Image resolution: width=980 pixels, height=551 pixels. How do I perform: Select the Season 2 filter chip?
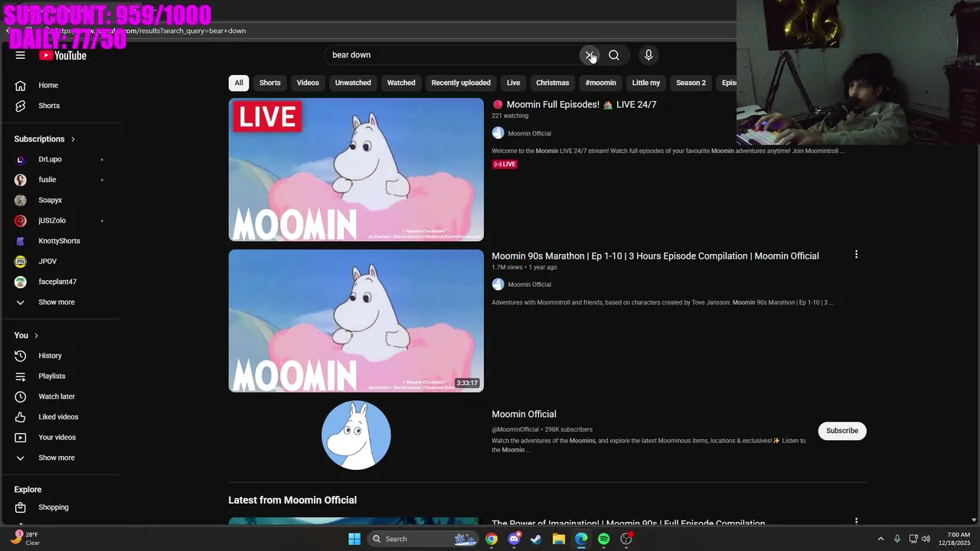click(x=691, y=83)
